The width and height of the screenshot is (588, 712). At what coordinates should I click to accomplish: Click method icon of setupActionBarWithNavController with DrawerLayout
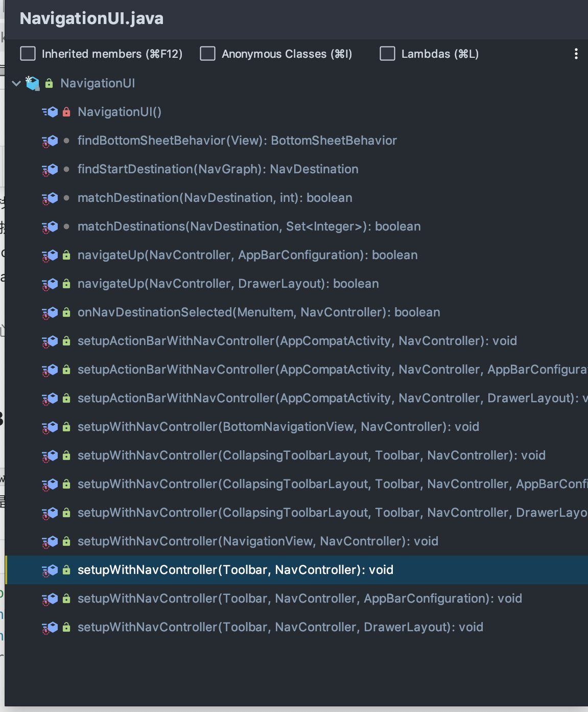click(x=50, y=398)
